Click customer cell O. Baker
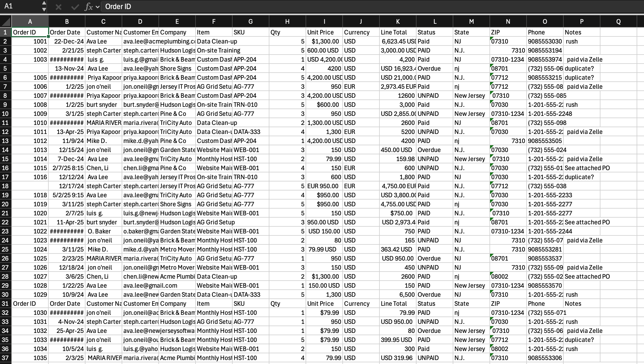Image resolution: width=644 pixels, height=364 pixels. coord(104,231)
